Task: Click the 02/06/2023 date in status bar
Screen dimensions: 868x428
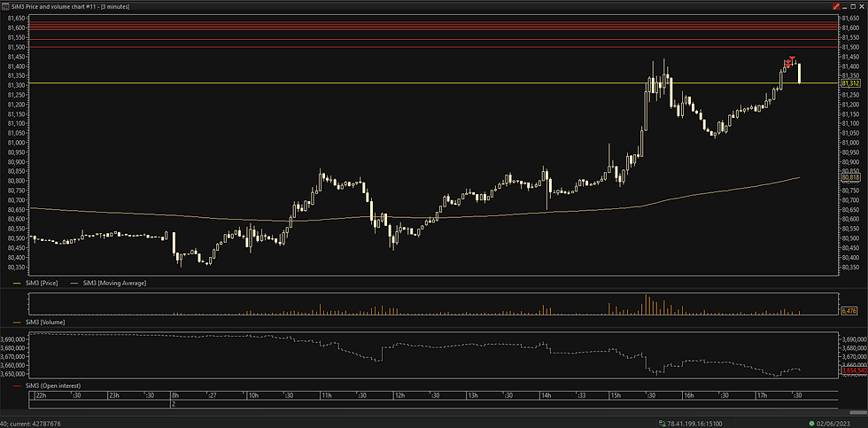Action: pyautogui.click(x=834, y=424)
